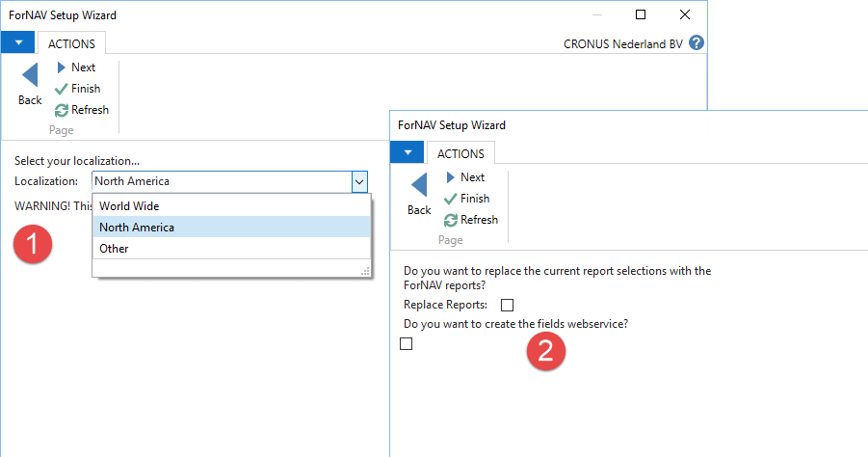Open the help question mark icon

point(697,43)
